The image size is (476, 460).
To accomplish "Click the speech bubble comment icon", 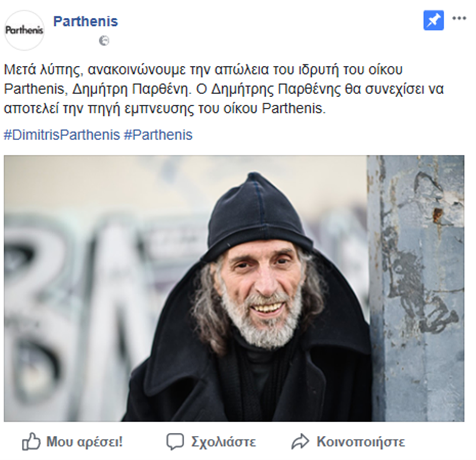I will pyautogui.click(x=175, y=441).
